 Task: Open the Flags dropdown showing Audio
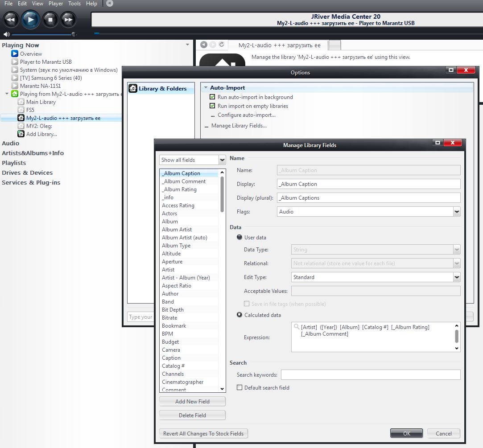tap(457, 212)
